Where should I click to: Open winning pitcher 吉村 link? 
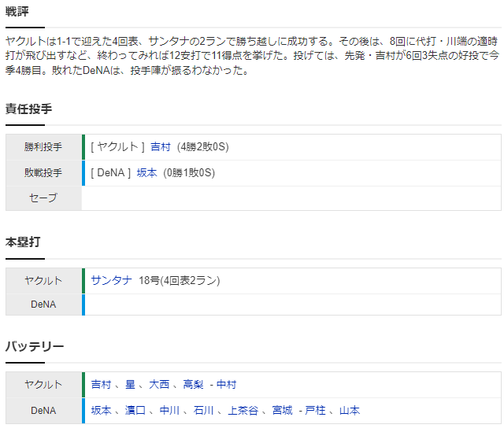[161, 147]
